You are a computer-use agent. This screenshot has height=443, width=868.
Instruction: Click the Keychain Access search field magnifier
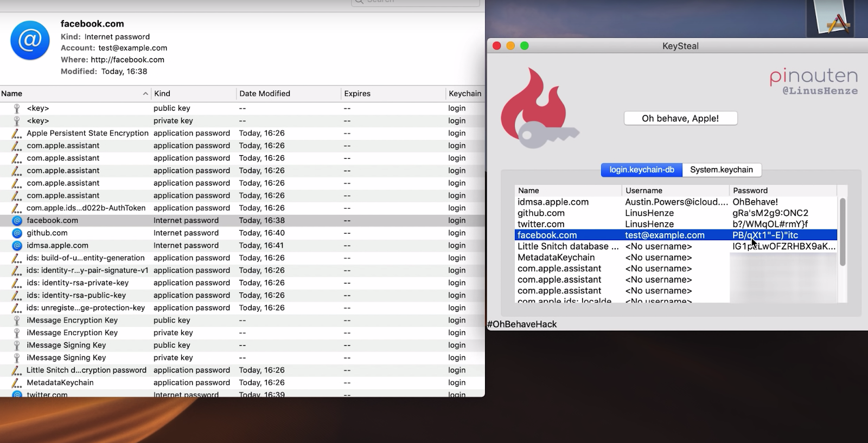point(359,2)
